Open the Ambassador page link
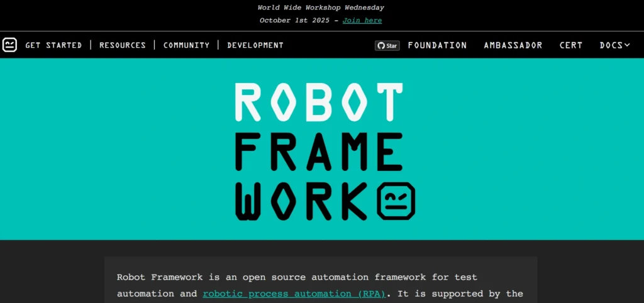Screen dimensions: 644x303 513,45
